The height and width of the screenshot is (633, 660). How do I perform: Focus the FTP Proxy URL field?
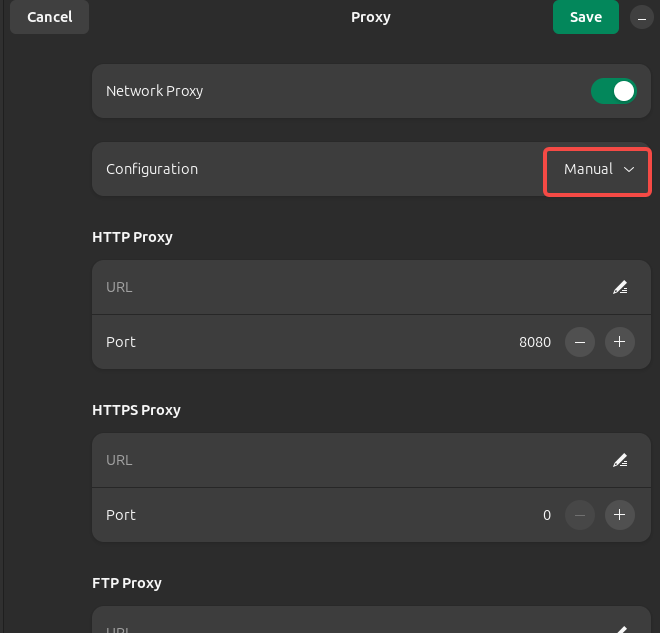click(x=340, y=626)
